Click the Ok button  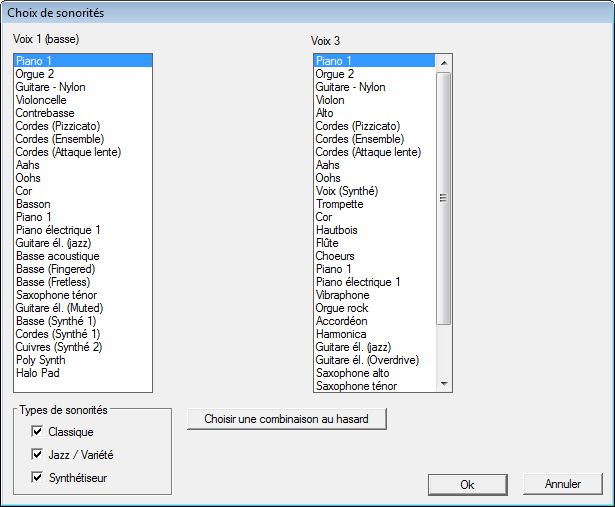pyautogui.click(x=468, y=485)
